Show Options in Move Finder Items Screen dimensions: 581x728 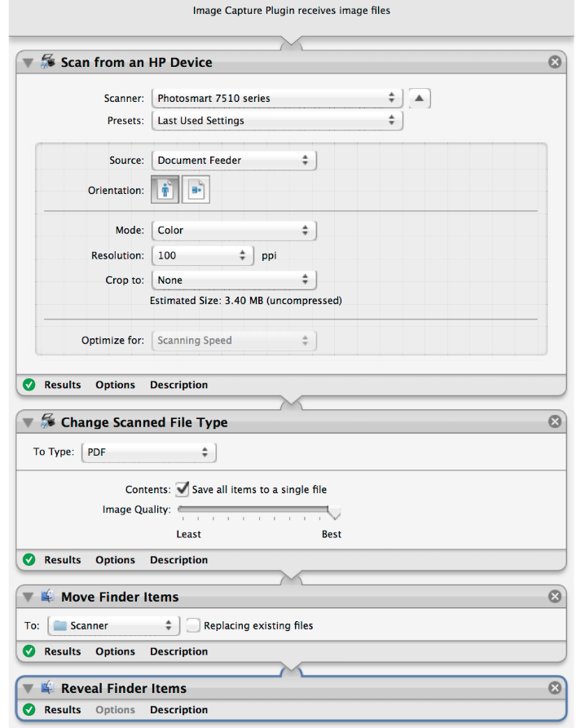point(115,651)
